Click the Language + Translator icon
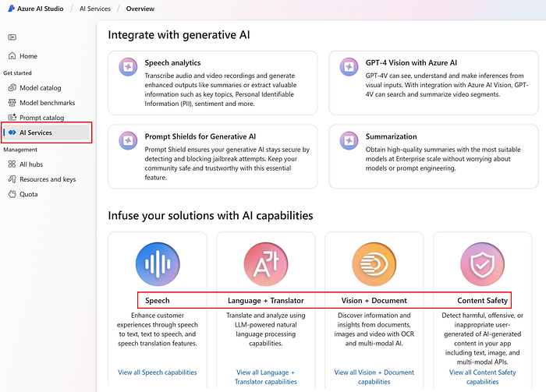The width and height of the screenshot is (546, 392). 265,265
